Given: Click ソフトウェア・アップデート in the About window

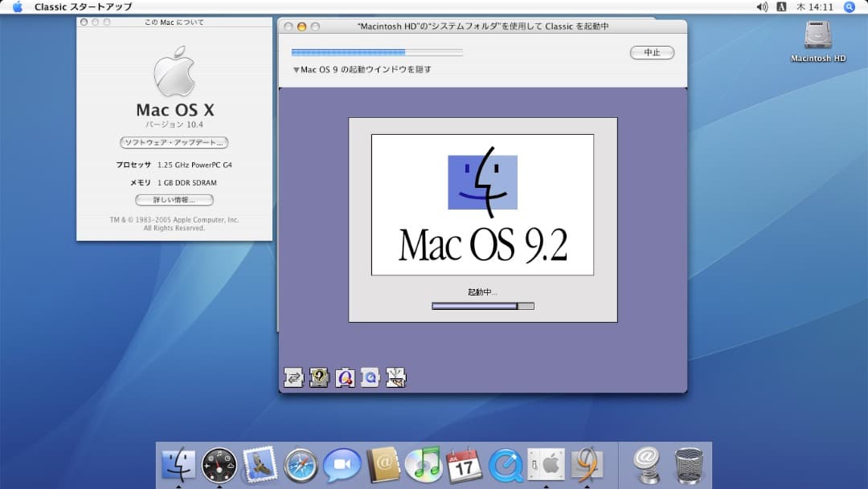Looking at the screenshot, I should coord(174,143).
